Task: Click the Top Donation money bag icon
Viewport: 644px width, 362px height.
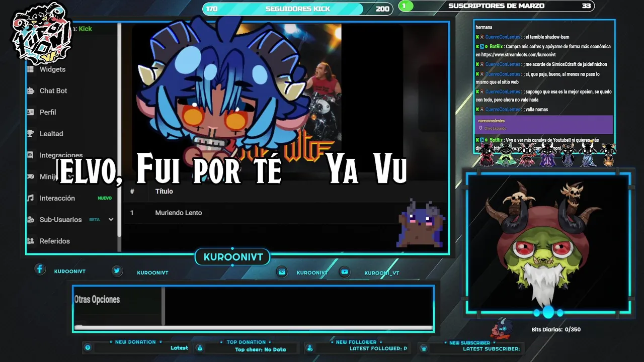Action: [200, 348]
